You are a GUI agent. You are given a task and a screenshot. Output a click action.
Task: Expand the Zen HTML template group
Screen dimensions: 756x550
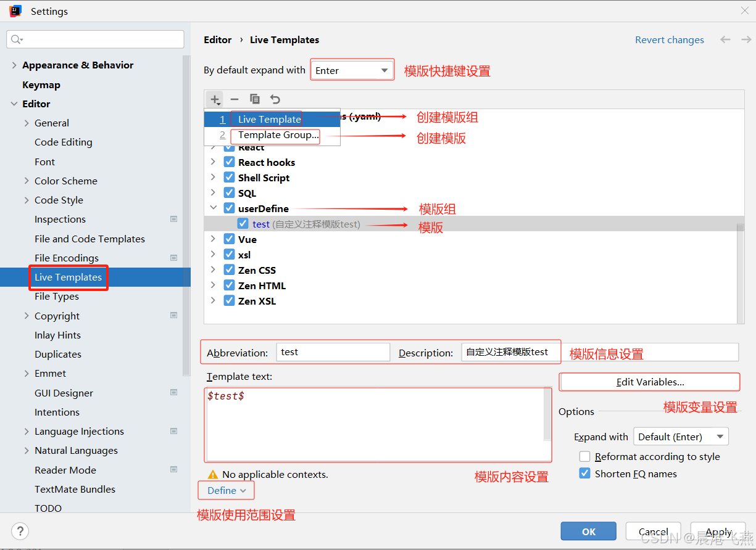213,285
